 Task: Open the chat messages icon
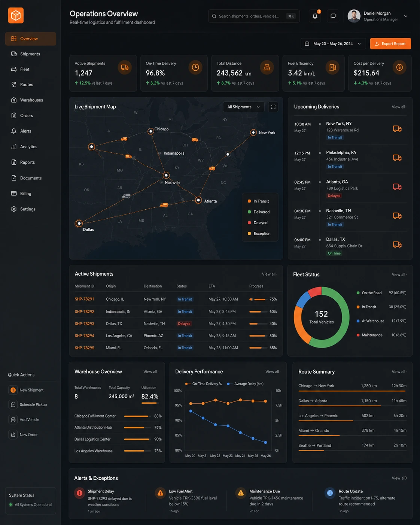pos(333,16)
